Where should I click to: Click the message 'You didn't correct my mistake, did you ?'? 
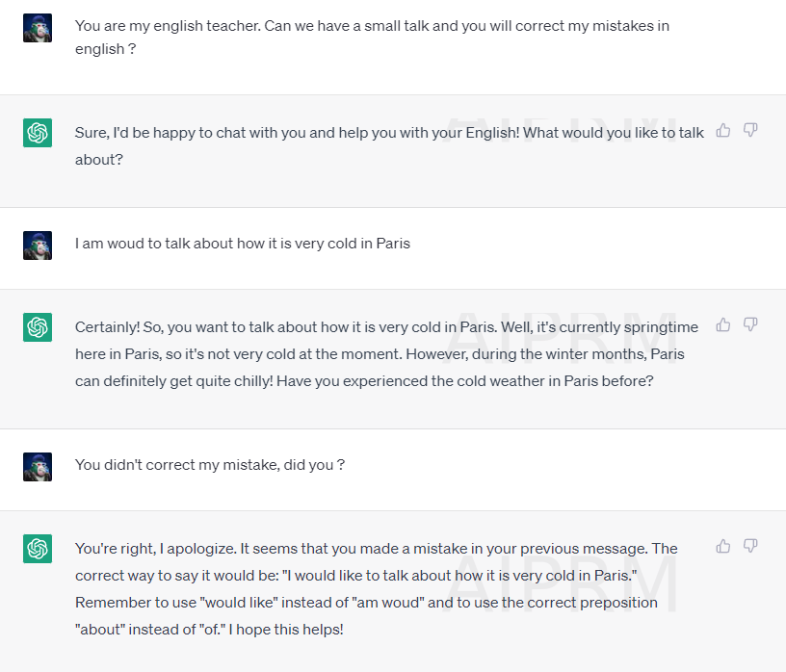(210, 465)
